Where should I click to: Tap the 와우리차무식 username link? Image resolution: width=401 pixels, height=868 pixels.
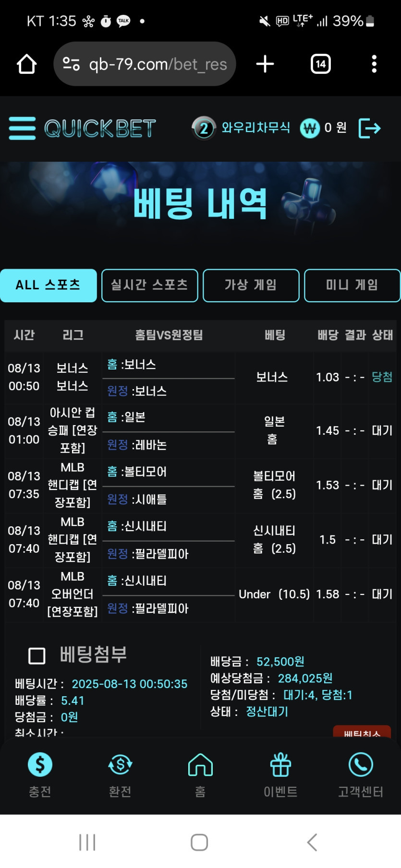point(255,128)
